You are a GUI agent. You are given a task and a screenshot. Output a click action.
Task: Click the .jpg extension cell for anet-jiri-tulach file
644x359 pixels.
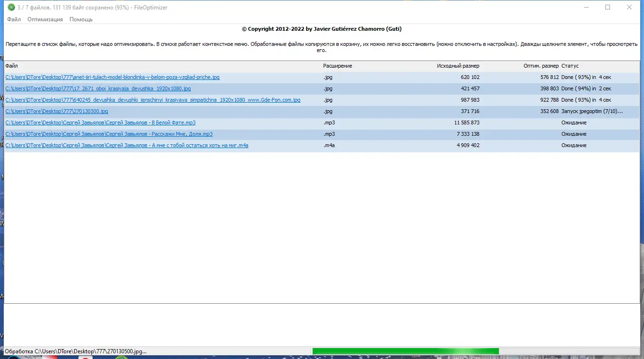pyautogui.click(x=328, y=77)
